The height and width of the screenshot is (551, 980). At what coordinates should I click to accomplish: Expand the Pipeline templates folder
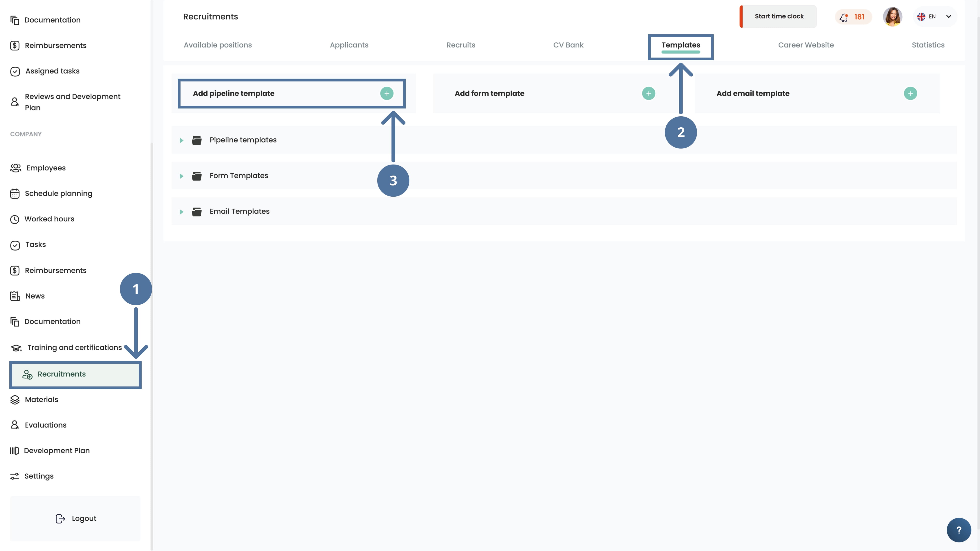pos(182,140)
